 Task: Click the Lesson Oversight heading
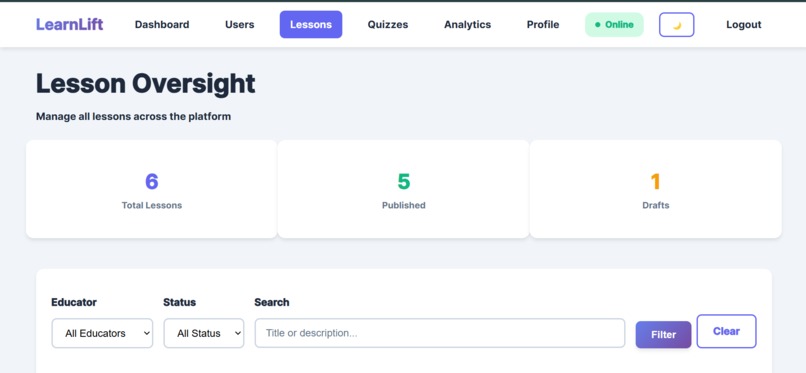click(145, 84)
